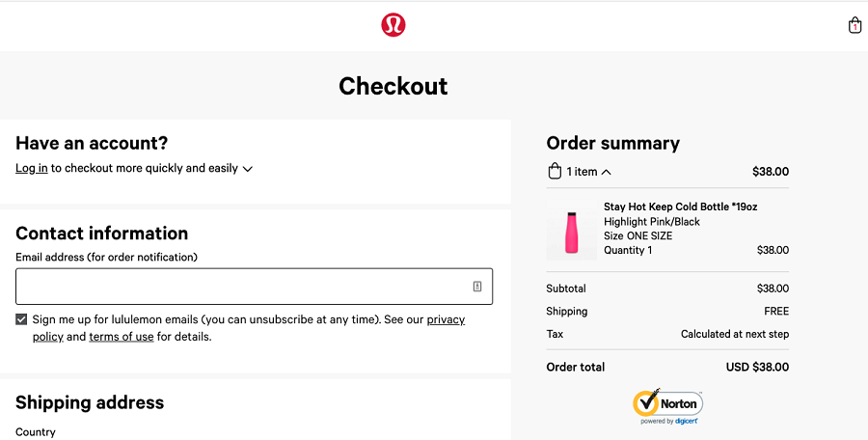Click the 1 item label in Order summary
868x440 pixels.
[x=582, y=172]
